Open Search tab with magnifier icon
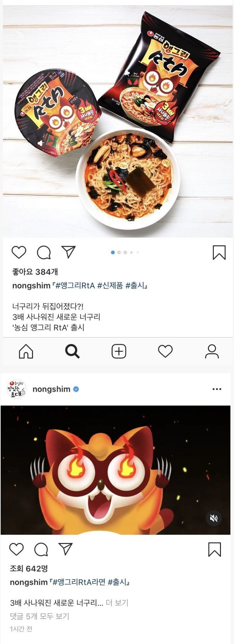 pos(72,351)
